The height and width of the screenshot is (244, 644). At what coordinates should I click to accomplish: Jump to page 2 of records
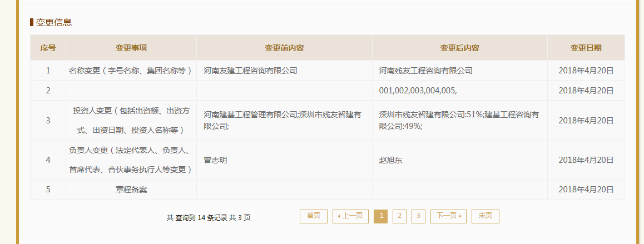click(399, 216)
